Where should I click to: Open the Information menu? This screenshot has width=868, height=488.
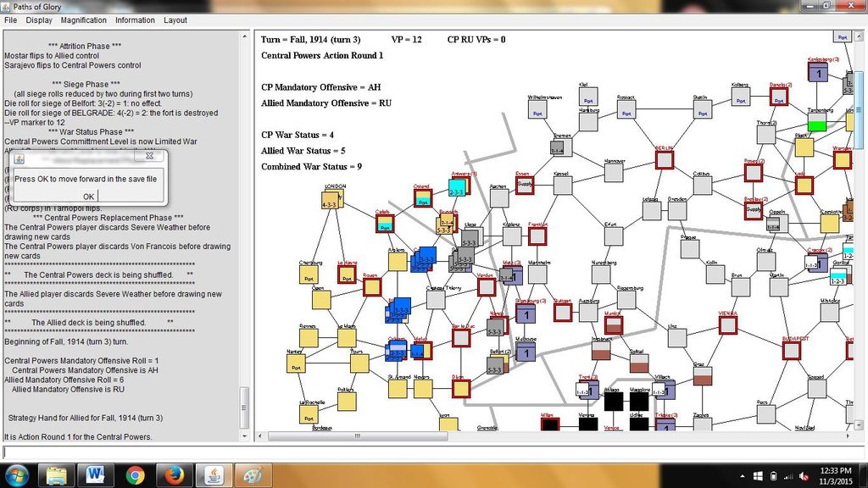(x=135, y=20)
